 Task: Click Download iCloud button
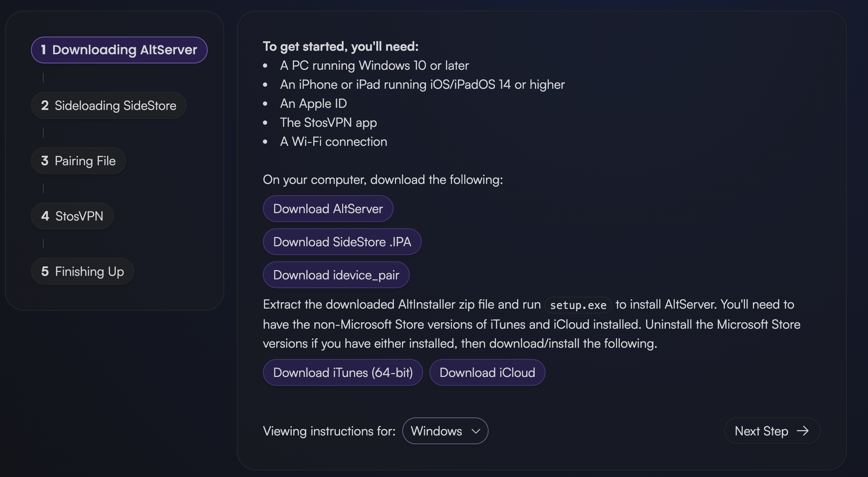pyautogui.click(x=487, y=372)
